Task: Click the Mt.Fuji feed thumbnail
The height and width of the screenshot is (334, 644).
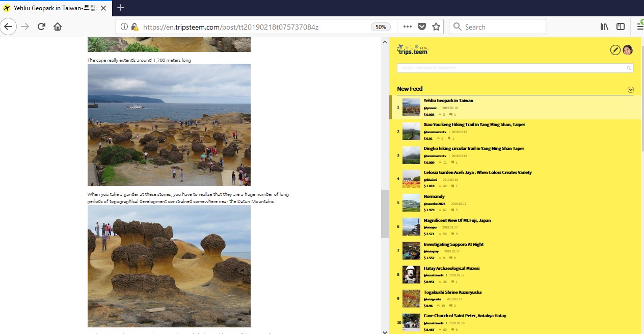Action: pos(411,227)
